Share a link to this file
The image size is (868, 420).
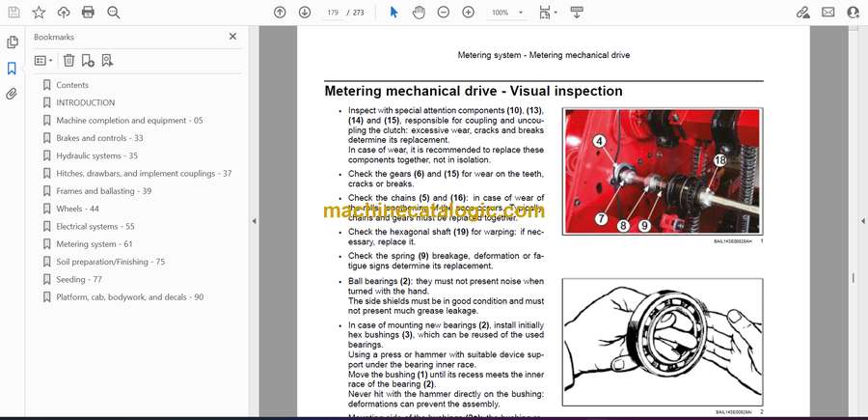point(802,13)
